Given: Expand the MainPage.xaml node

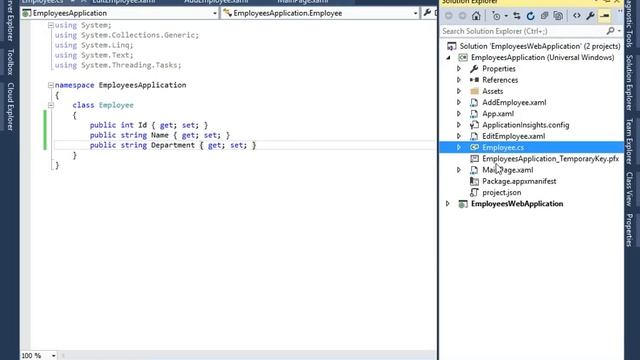Looking at the screenshot, I should [x=459, y=170].
